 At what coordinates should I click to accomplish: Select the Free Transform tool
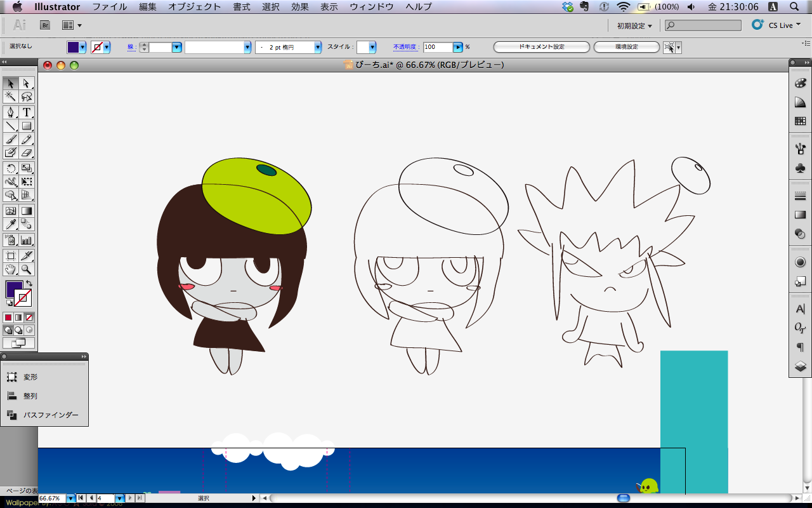(27, 182)
